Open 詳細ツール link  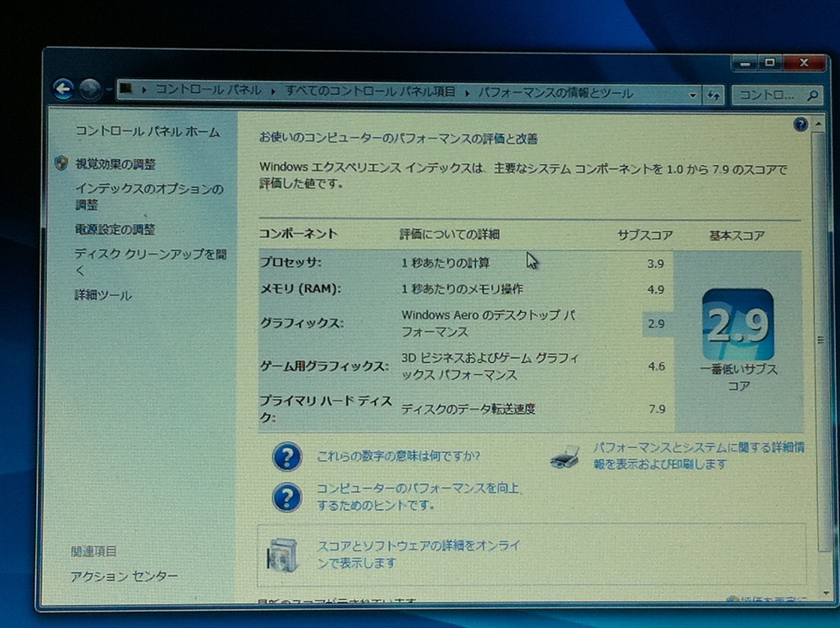tap(103, 296)
